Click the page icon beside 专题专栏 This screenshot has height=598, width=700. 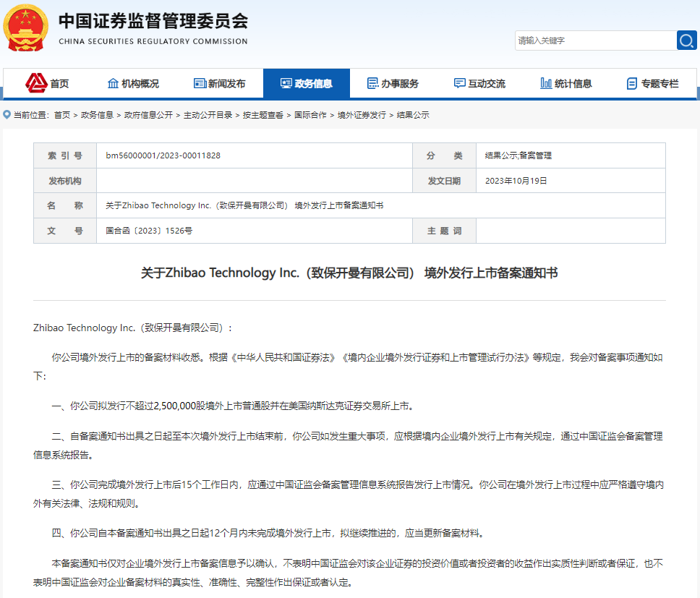632,83
